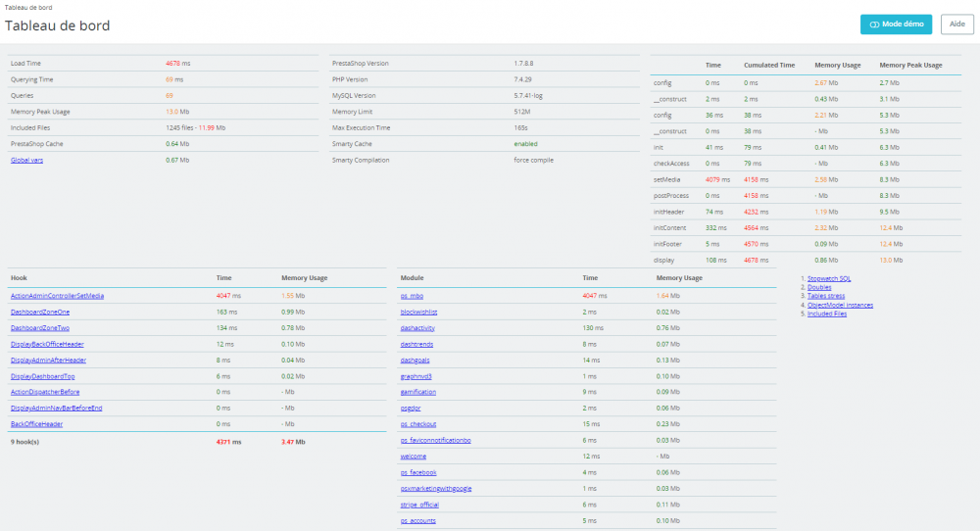Viewport: 980px width, 531px height.
Task: Open ActionDispatcherBefore hook link
Action: [45, 392]
